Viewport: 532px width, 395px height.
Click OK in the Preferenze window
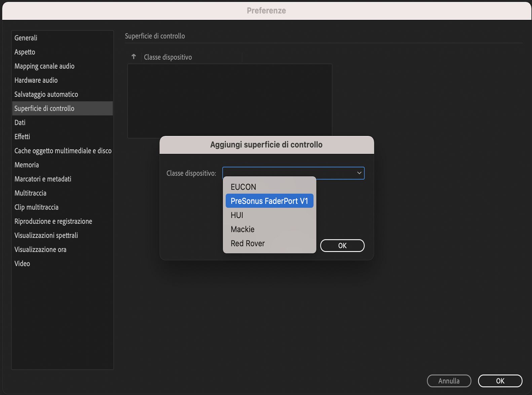click(500, 381)
